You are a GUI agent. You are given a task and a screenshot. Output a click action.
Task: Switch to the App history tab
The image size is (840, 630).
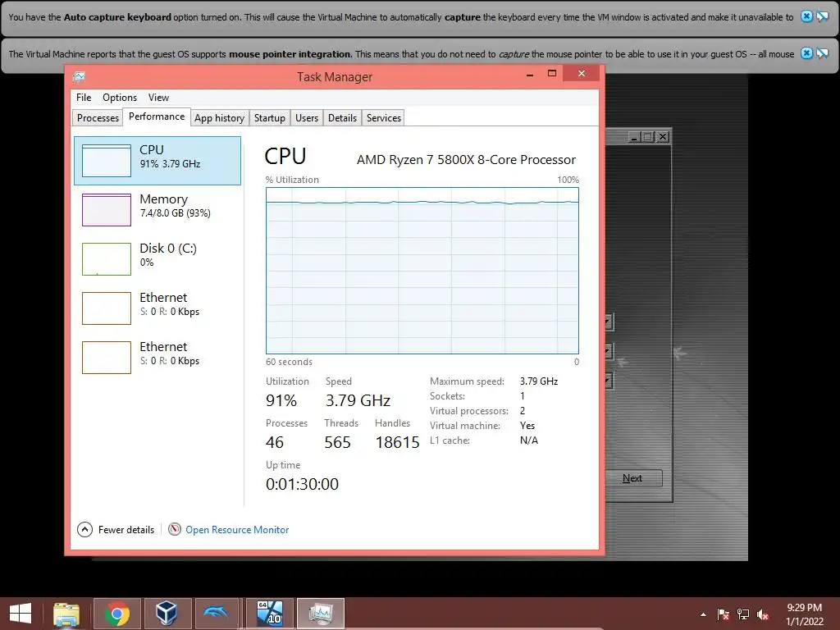click(x=219, y=118)
